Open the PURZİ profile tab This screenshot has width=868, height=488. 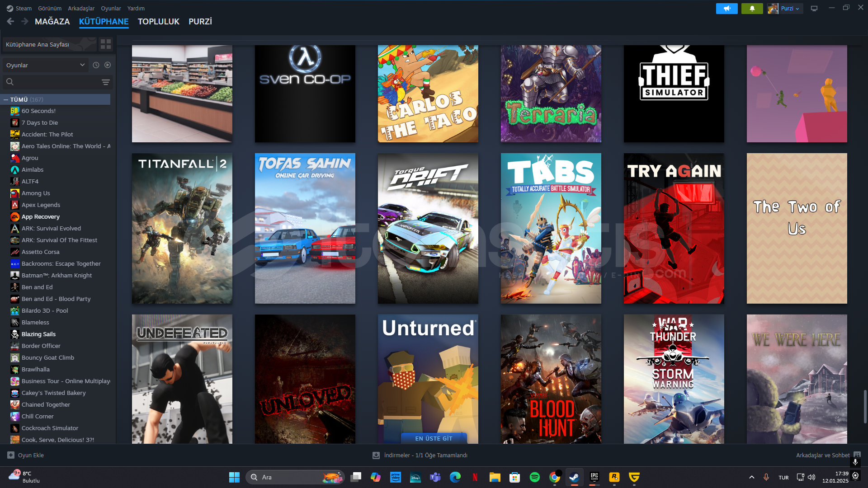[x=200, y=21]
